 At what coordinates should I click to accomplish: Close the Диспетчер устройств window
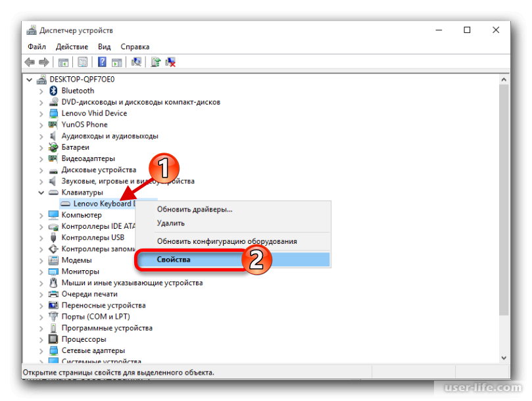(496, 30)
